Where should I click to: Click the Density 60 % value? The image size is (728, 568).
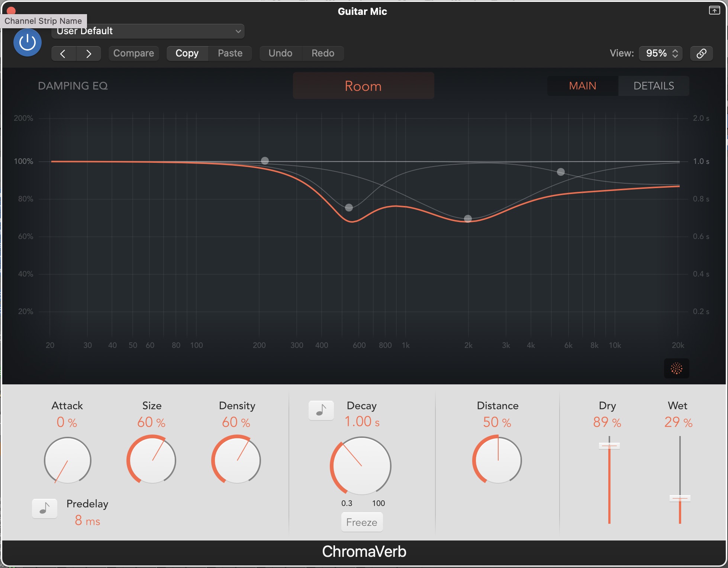236,423
